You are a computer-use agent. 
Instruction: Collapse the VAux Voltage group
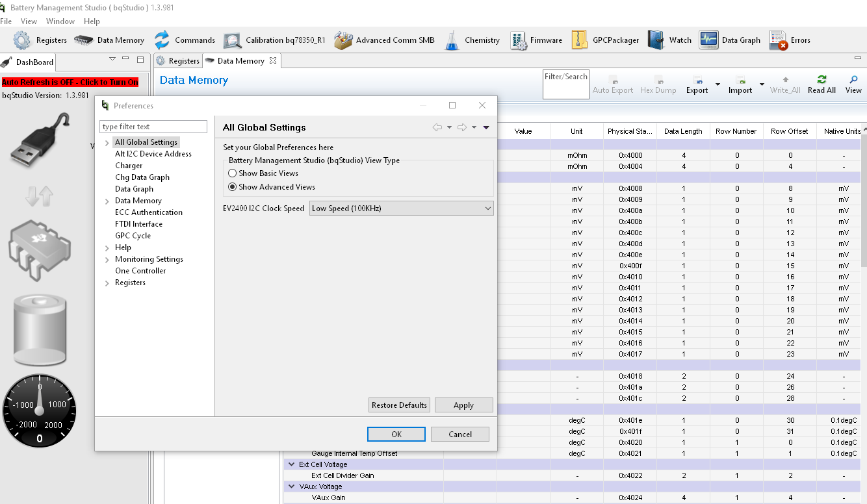(x=291, y=486)
